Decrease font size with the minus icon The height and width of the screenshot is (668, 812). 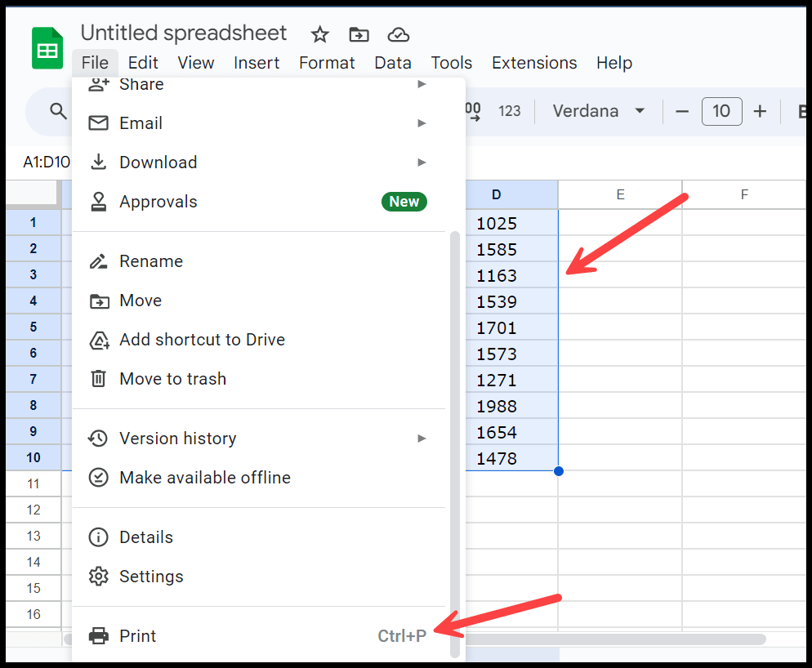682,111
